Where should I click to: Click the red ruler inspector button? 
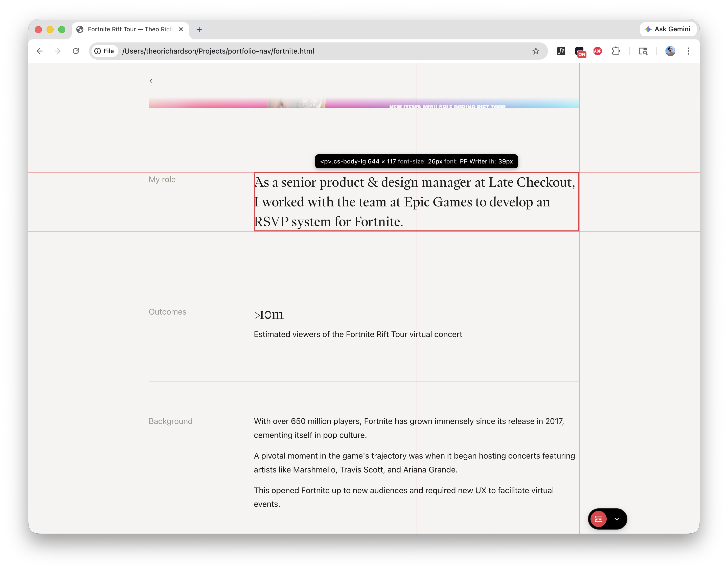point(598,519)
